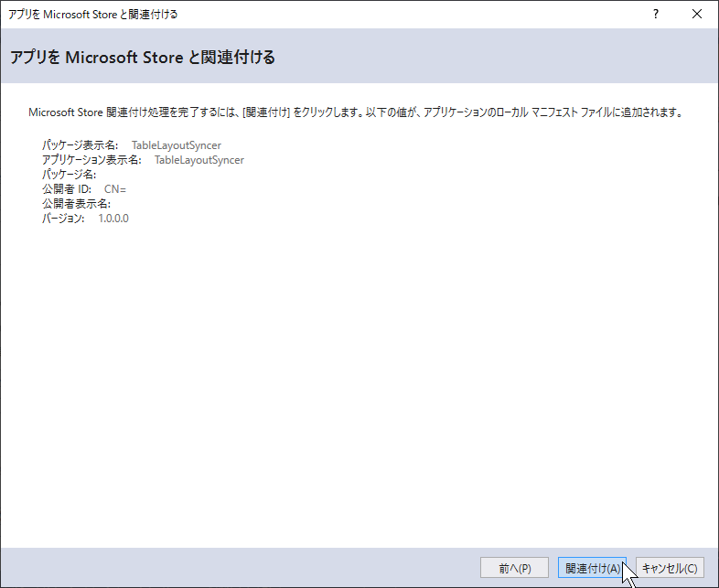The width and height of the screenshot is (719, 588).
Task: Open help via the question mark icon
Action: (x=656, y=15)
